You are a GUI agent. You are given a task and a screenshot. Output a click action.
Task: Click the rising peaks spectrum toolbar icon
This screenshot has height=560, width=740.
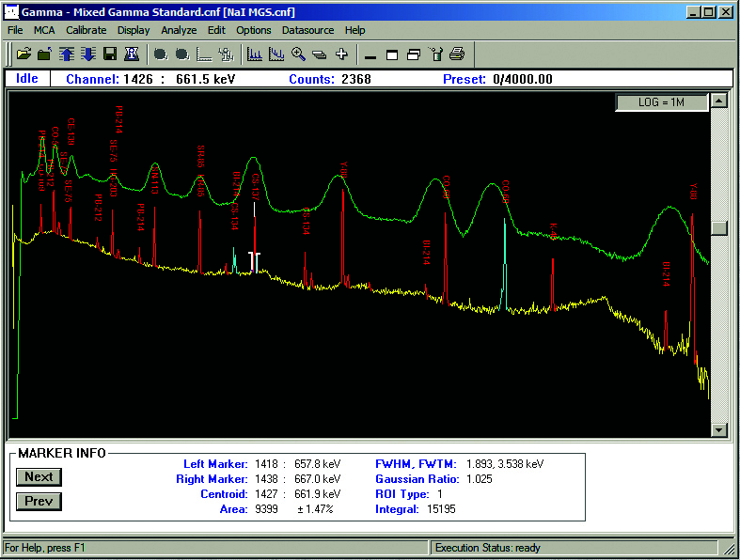255,54
